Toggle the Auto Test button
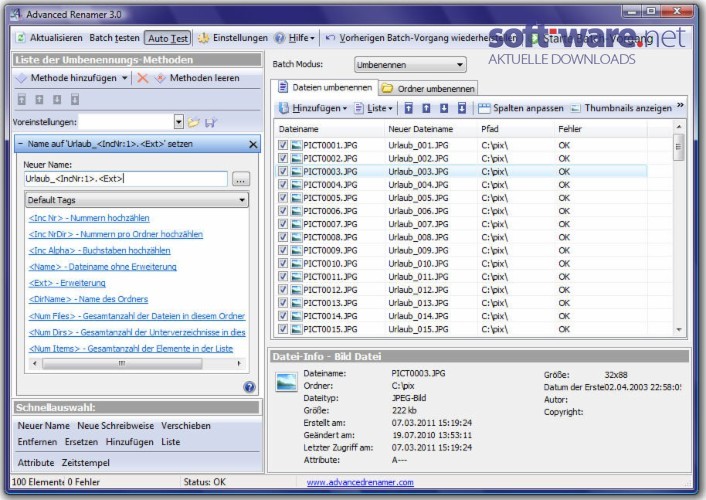706x500 pixels. tap(167, 38)
